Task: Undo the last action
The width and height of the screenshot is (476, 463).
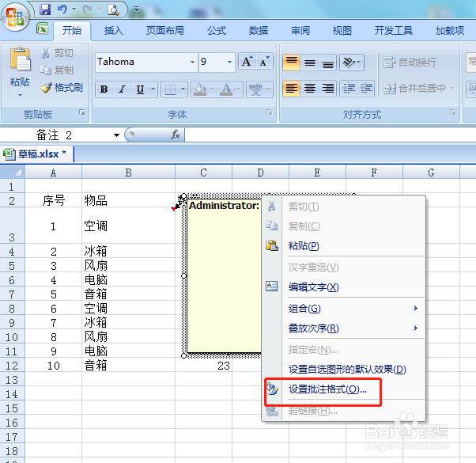Action: click(x=62, y=9)
